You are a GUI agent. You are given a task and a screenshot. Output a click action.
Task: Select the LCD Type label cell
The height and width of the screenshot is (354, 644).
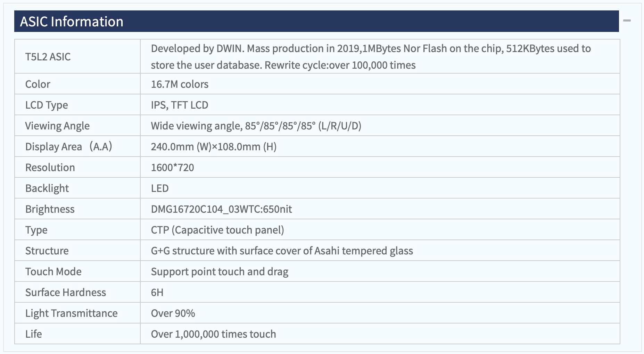pyautogui.click(x=77, y=105)
